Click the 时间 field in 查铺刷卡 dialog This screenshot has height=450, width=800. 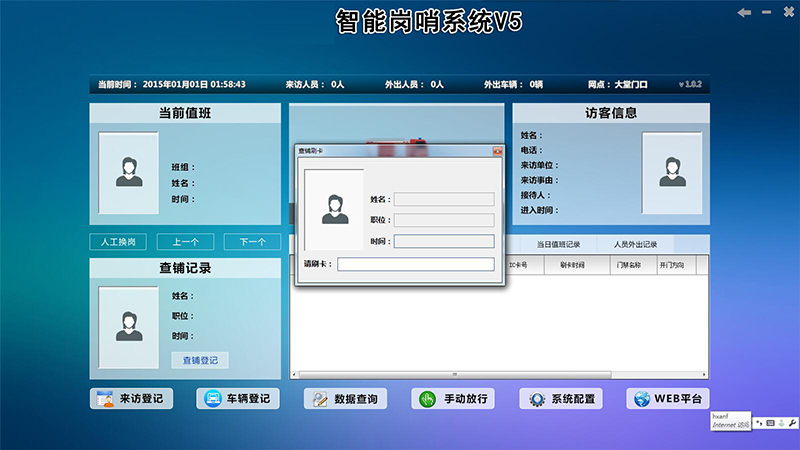pos(443,241)
